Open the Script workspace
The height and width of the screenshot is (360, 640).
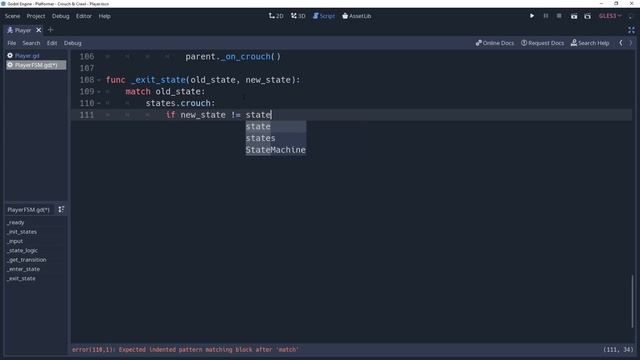click(324, 16)
